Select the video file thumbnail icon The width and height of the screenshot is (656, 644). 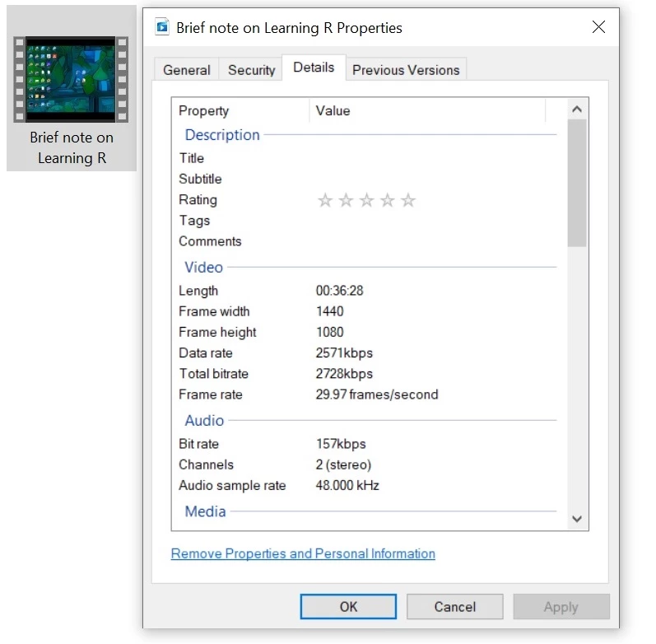[x=71, y=79]
